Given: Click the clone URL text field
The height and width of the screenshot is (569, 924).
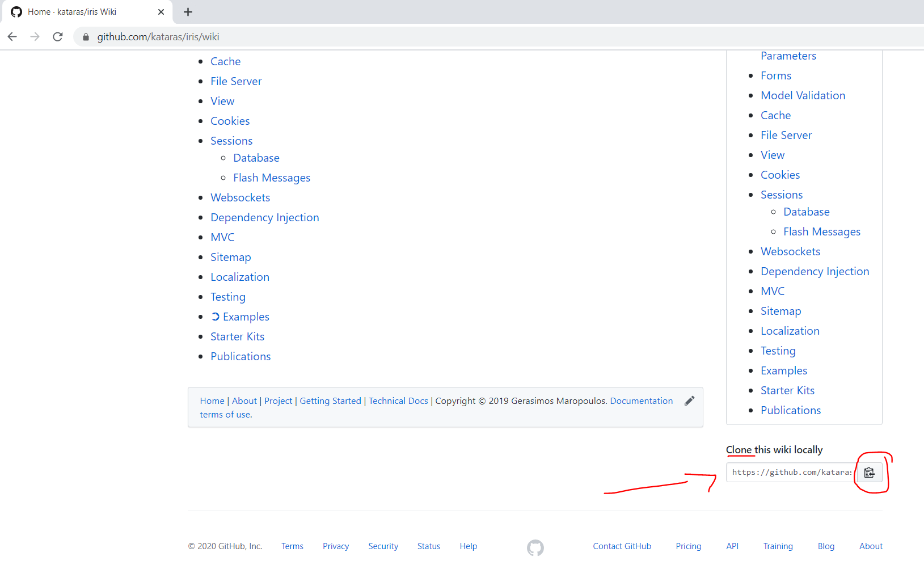Looking at the screenshot, I should (x=791, y=473).
